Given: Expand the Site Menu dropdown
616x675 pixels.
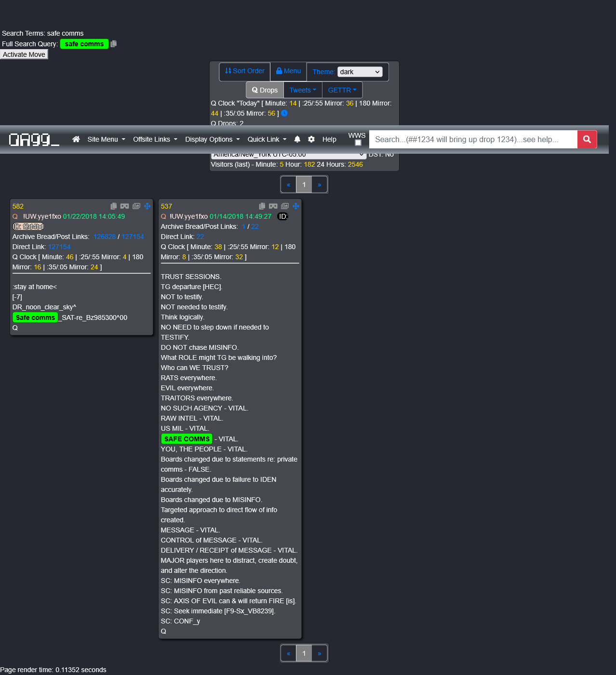Looking at the screenshot, I should [107, 139].
